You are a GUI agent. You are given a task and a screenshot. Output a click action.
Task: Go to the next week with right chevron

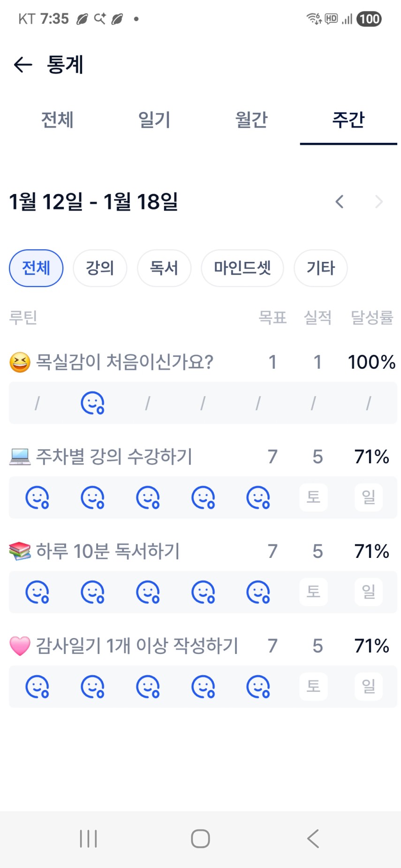pyautogui.click(x=379, y=202)
